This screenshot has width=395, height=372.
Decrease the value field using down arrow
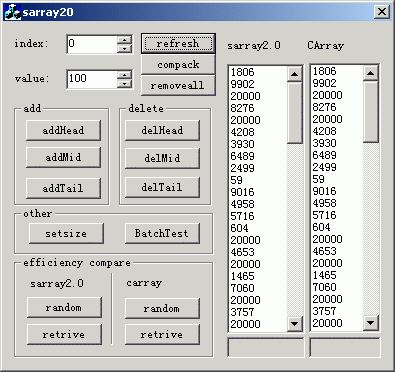[x=124, y=84]
